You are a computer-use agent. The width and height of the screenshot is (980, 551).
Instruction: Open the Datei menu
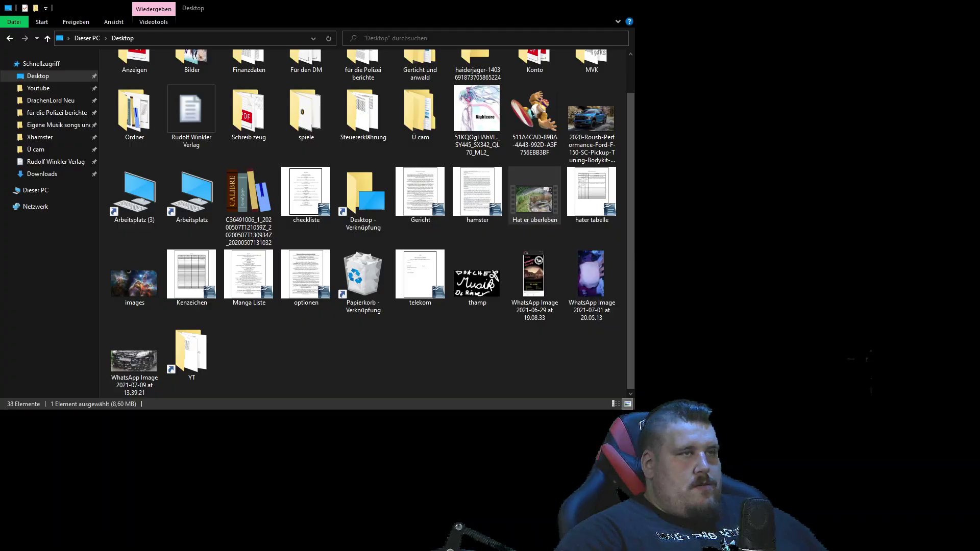point(14,22)
